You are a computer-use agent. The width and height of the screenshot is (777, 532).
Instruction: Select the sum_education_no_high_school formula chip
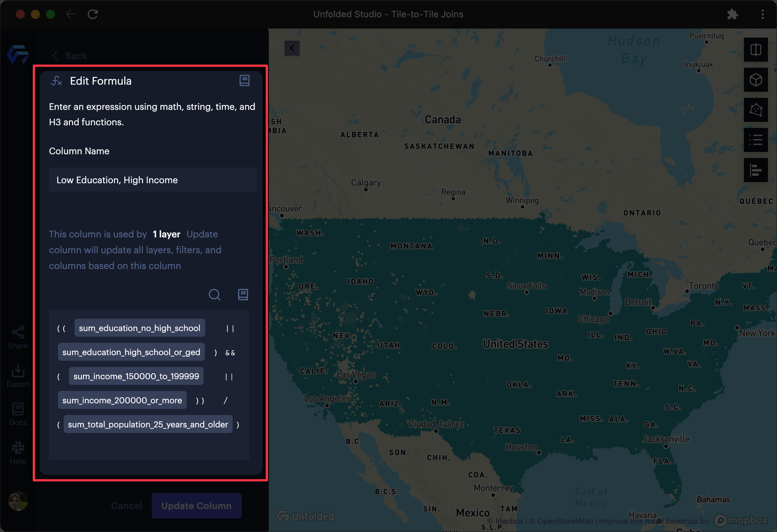[139, 328]
